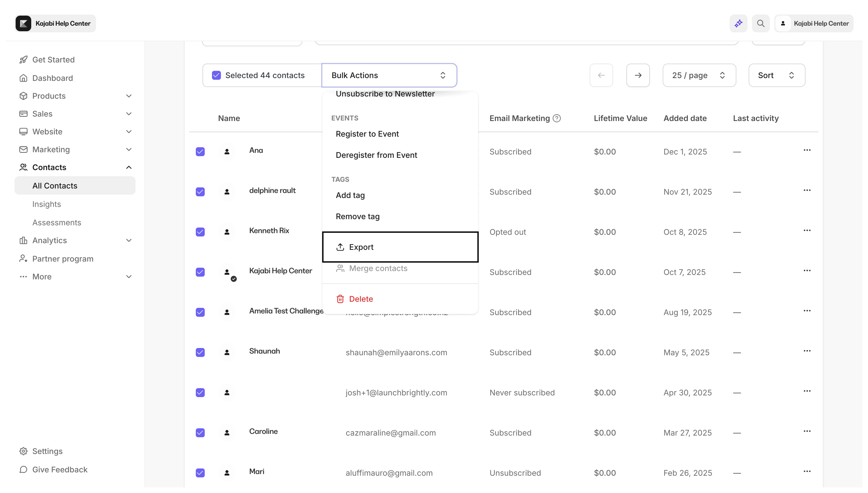Open the AI assistant sparkle icon
This screenshot has height=493, width=868.
738,23
